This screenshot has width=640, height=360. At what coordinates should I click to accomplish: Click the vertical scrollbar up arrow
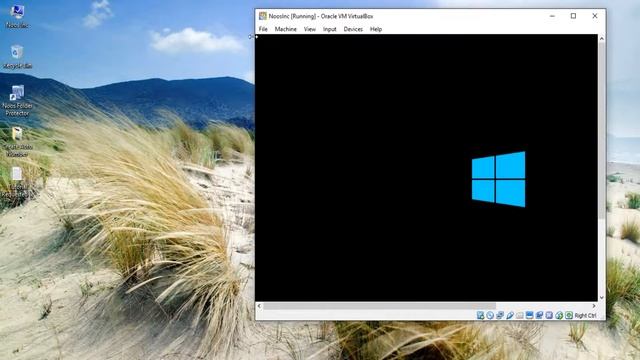[x=602, y=38]
